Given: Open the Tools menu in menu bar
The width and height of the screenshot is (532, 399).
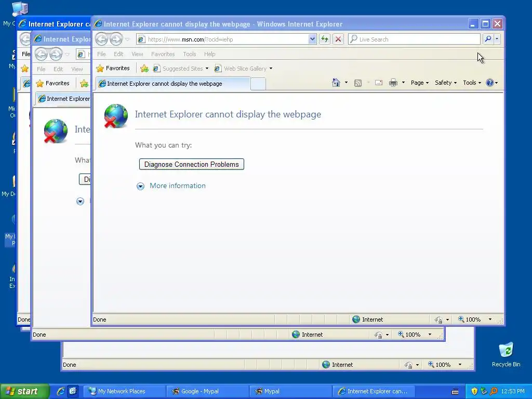Looking at the screenshot, I should (189, 54).
